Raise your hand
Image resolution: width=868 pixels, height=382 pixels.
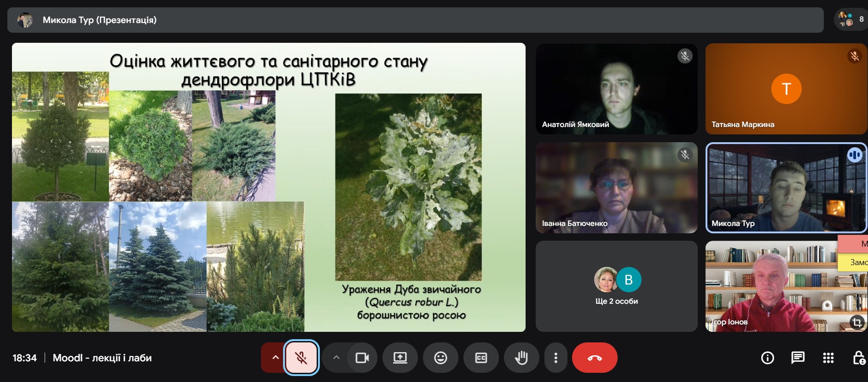521,358
